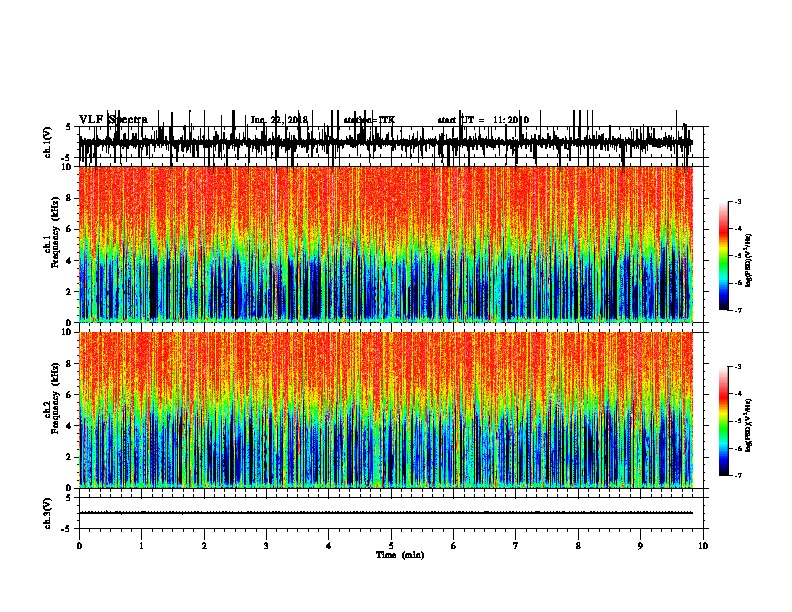Click the ch.1 spectrogram panel
Viewport: 792px width, 612px height.
point(386,244)
